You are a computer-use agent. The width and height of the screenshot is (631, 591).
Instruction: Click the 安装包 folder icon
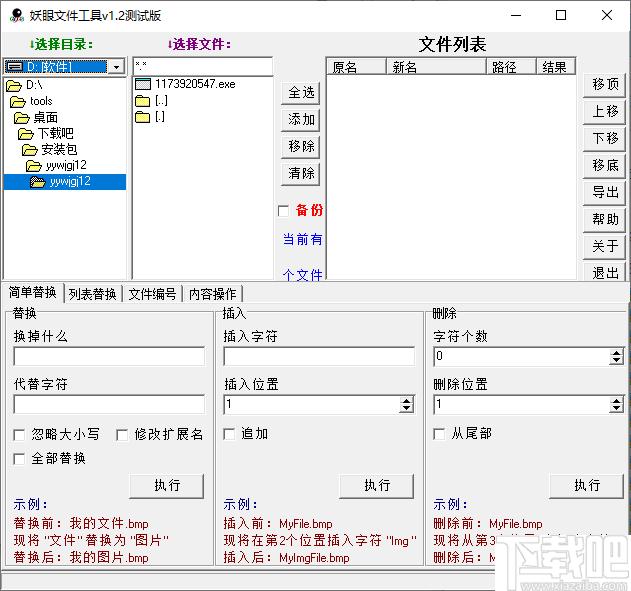pyautogui.click(x=30, y=150)
